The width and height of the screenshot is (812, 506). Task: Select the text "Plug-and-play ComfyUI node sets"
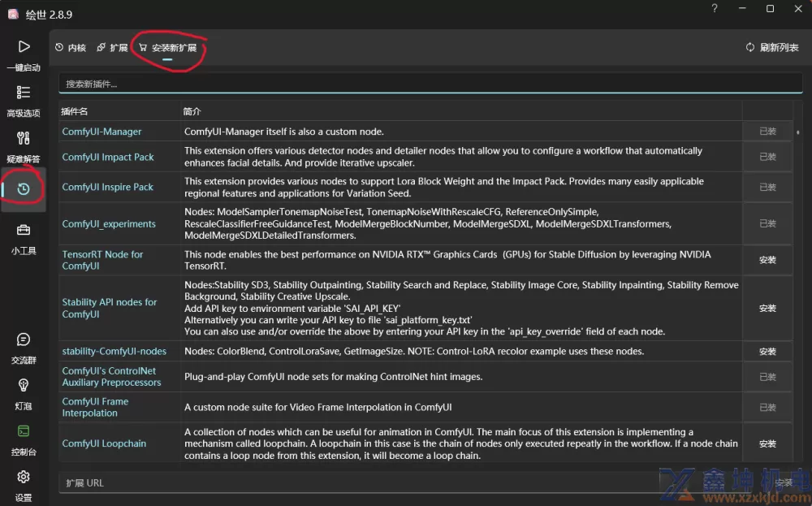pyautogui.click(x=334, y=377)
